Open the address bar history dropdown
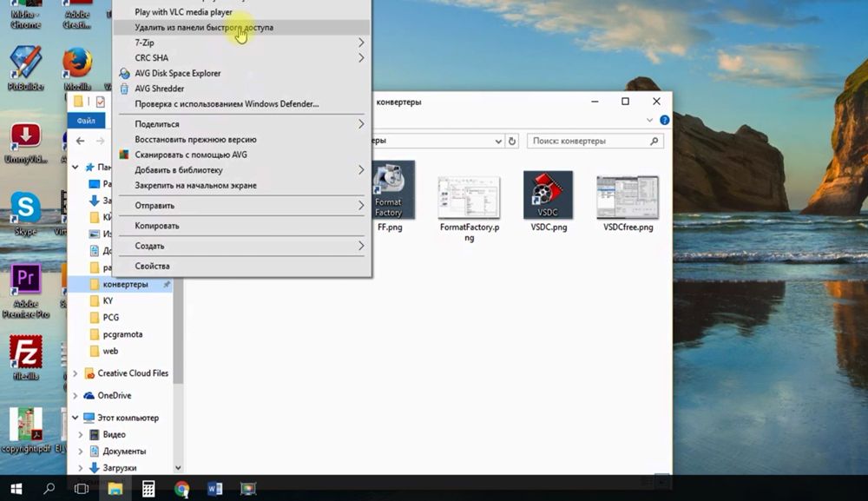This screenshot has height=501, width=868. pyautogui.click(x=498, y=141)
